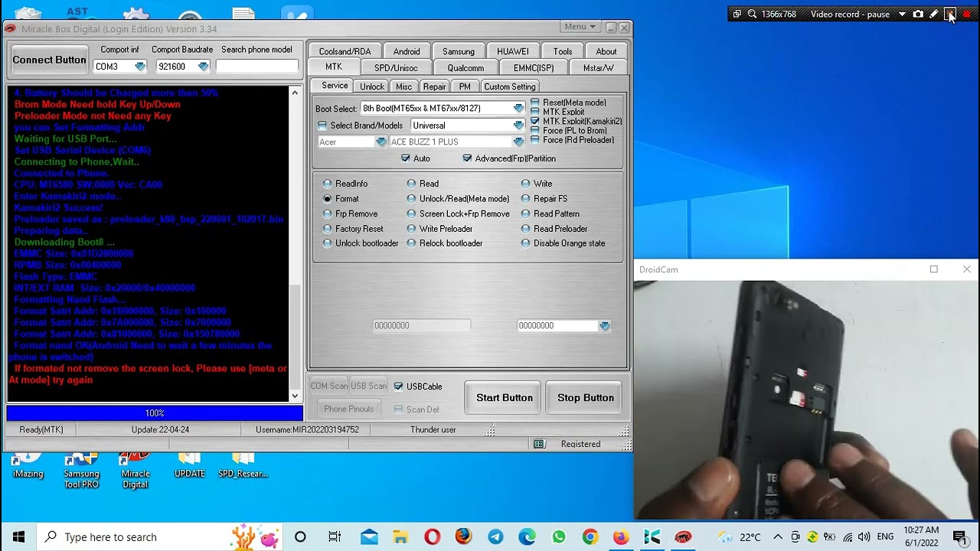Switch to the SPD/Unisoc tab
The height and width of the screenshot is (551, 980).
[396, 68]
